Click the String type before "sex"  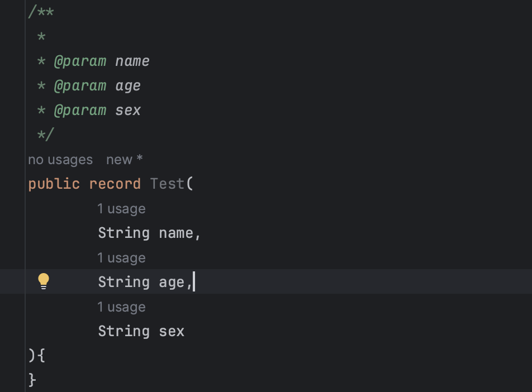[123, 331]
